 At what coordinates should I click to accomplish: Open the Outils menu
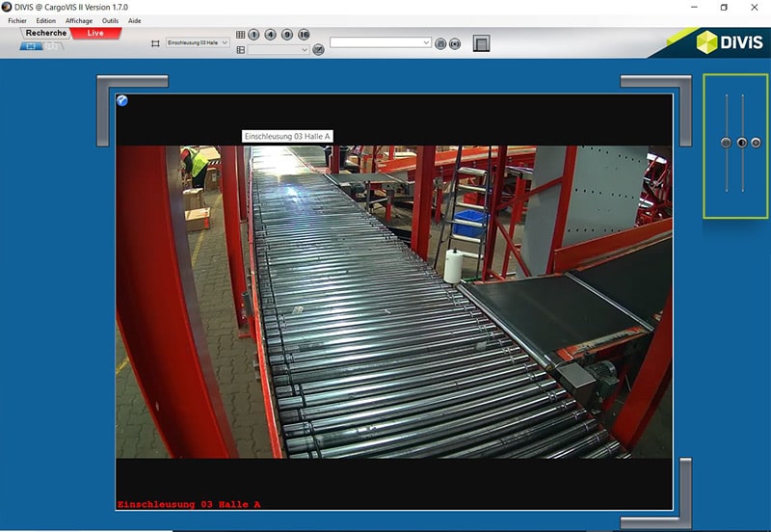(110, 20)
